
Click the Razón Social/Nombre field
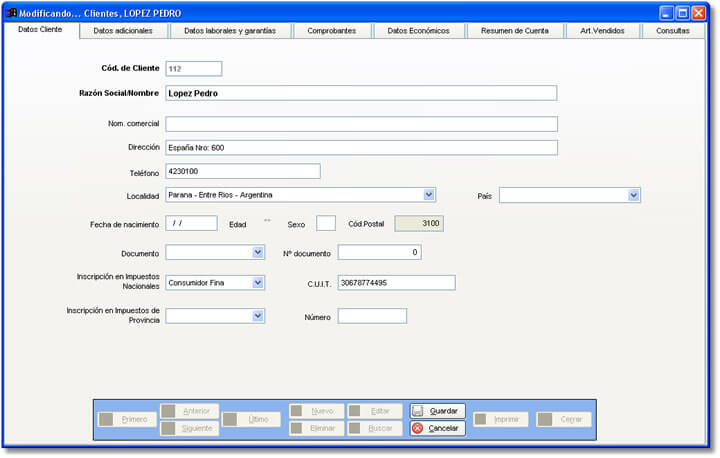(x=361, y=93)
